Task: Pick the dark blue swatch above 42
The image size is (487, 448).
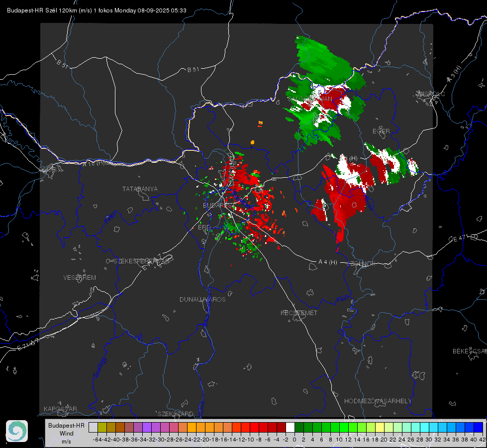Action: pos(479,428)
